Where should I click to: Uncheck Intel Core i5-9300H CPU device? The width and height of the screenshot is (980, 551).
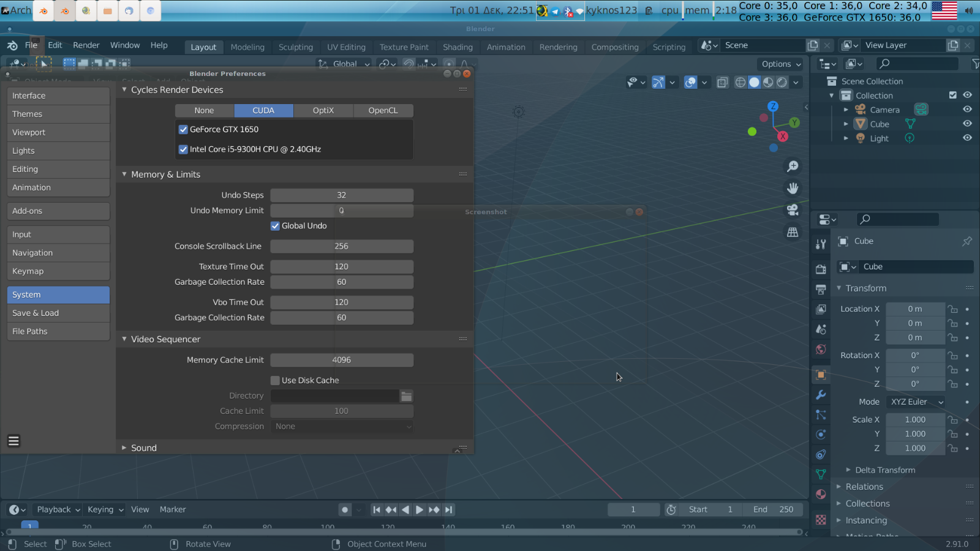pyautogui.click(x=183, y=149)
